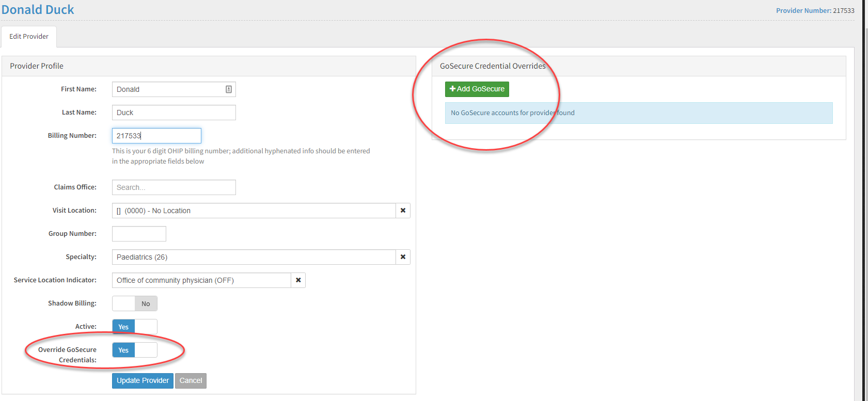Viewport: 868px width, 401px height.
Task: Clear the Specialty selection with the x
Action: pyautogui.click(x=403, y=257)
